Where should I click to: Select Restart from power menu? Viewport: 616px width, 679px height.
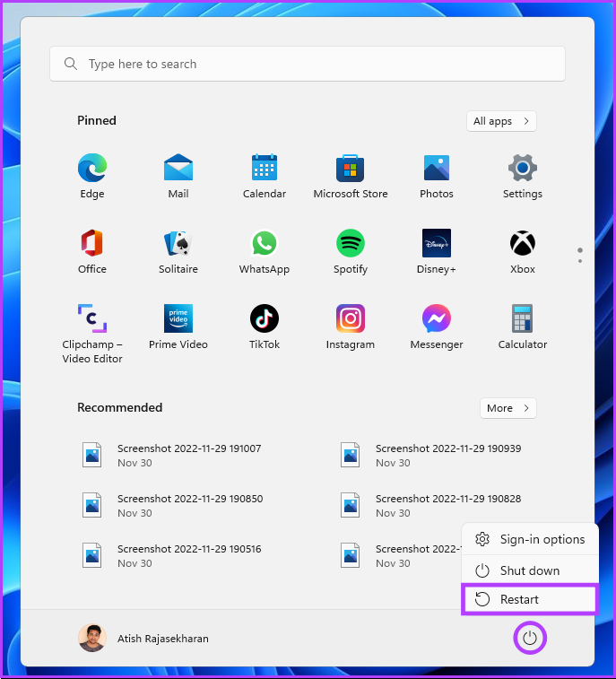[530, 599]
